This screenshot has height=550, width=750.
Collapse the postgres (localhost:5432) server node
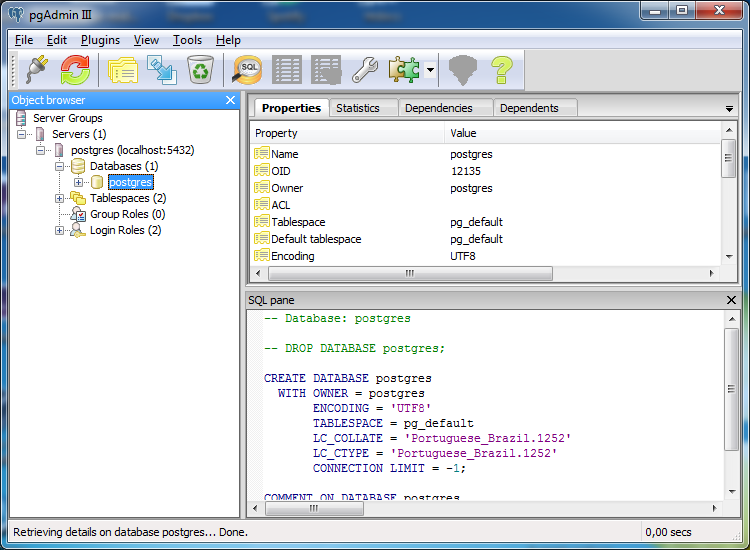click(x=41, y=150)
